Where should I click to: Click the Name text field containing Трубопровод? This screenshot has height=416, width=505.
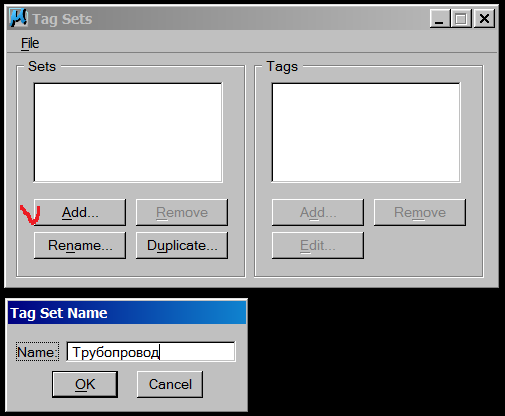tap(151, 352)
